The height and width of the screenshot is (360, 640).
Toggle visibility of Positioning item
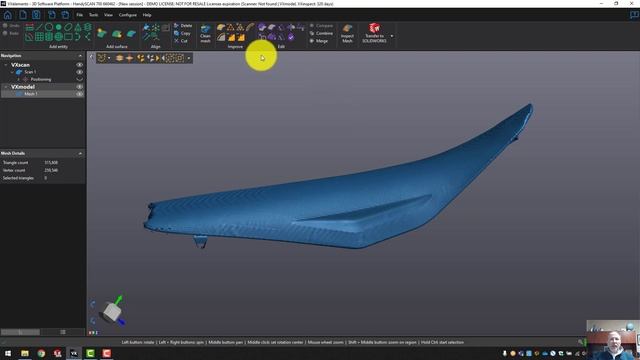(80, 79)
